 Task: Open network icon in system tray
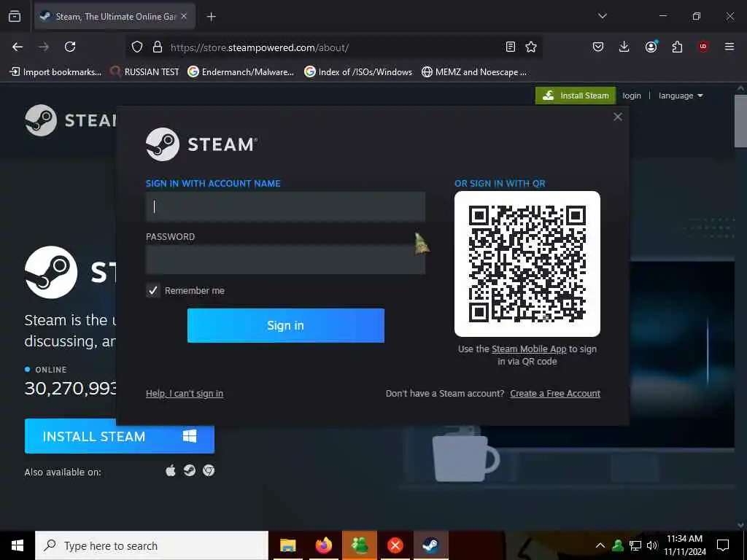pyautogui.click(x=635, y=545)
